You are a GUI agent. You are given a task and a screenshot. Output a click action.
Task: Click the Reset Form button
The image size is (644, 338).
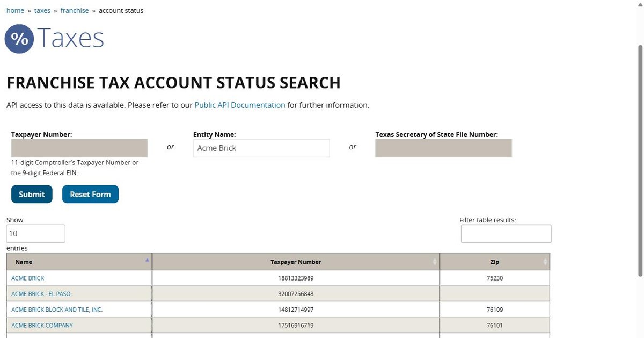point(90,195)
